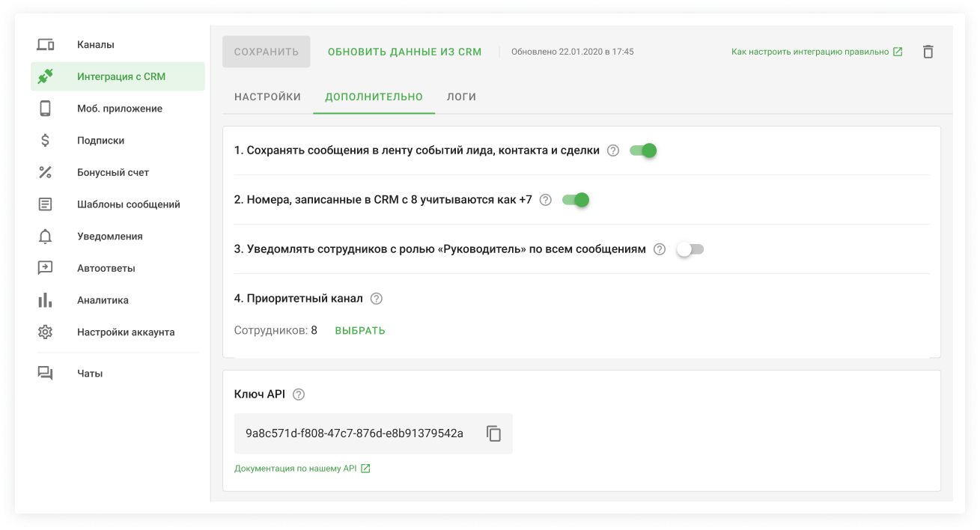Click the Чаты speech bubbles icon
Viewport: 980px width, 530px height.
46,374
